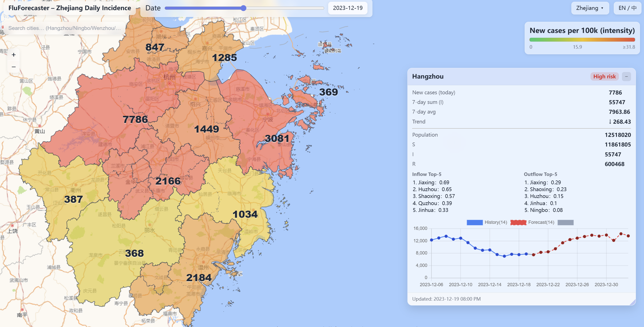
Task: Click the intensity color gradient bar
Action: coord(582,40)
